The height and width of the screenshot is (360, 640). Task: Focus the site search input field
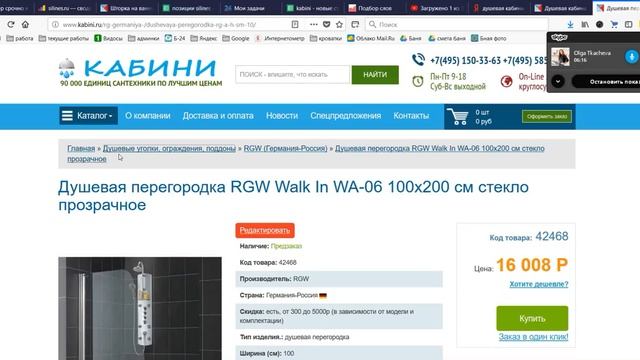292,75
